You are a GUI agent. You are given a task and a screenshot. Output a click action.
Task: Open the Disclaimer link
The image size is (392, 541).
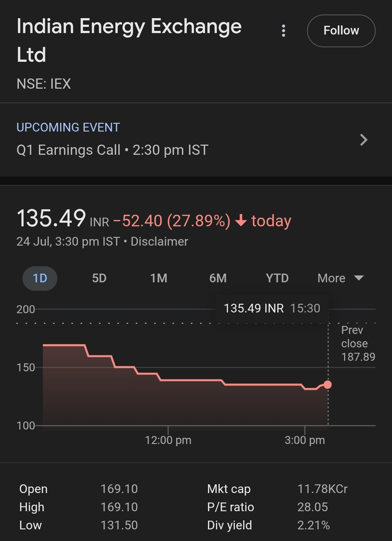[159, 242]
